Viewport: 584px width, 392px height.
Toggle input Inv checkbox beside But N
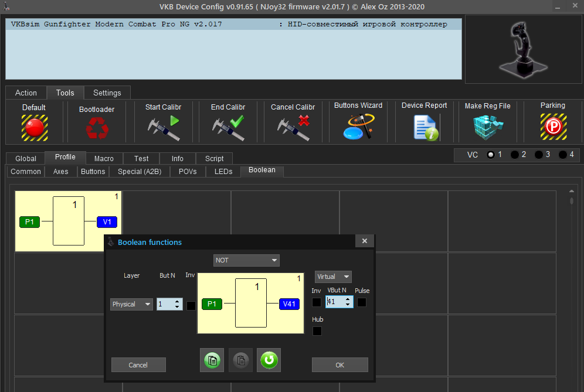pyautogui.click(x=191, y=306)
